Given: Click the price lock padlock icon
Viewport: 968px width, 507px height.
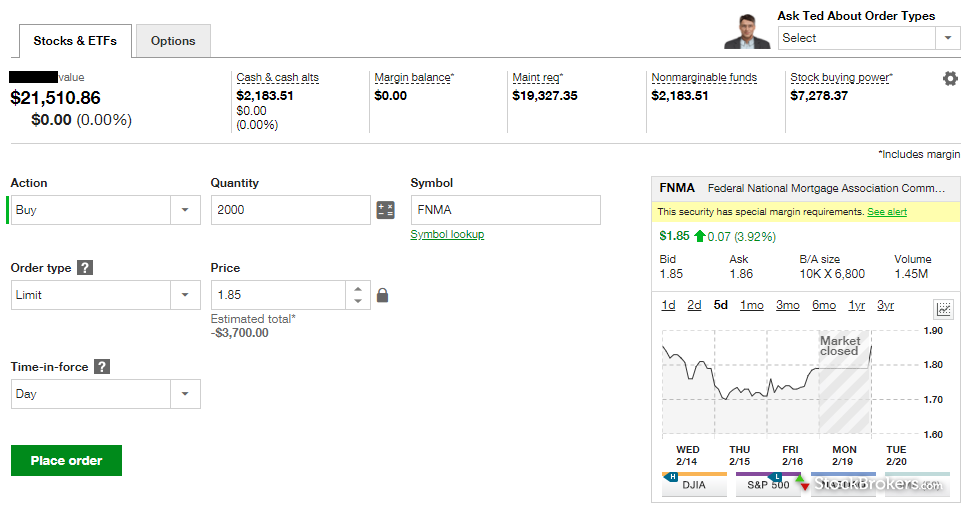Looking at the screenshot, I should coord(383,295).
